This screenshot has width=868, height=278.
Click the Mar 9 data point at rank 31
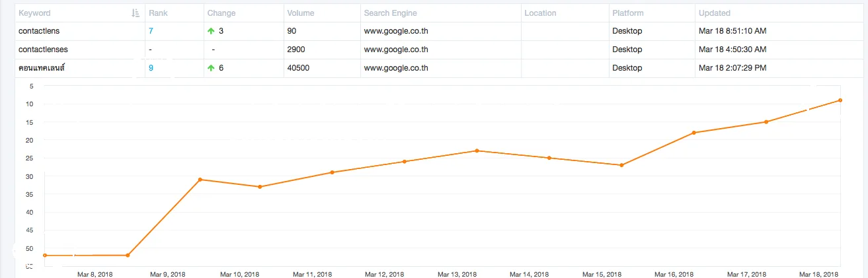(x=200, y=180)
